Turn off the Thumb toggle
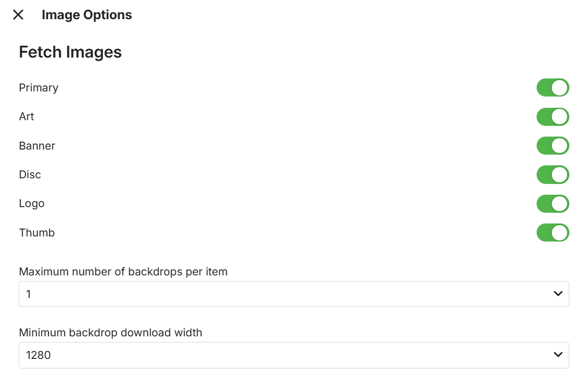Screen dimensions: 588x386 (x=552, y=233)
